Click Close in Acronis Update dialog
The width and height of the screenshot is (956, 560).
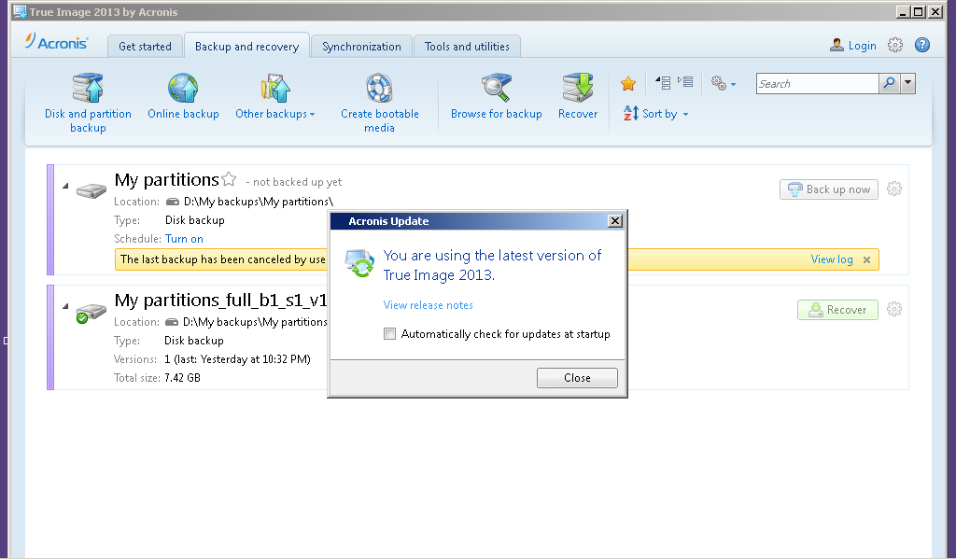[577, 378]
